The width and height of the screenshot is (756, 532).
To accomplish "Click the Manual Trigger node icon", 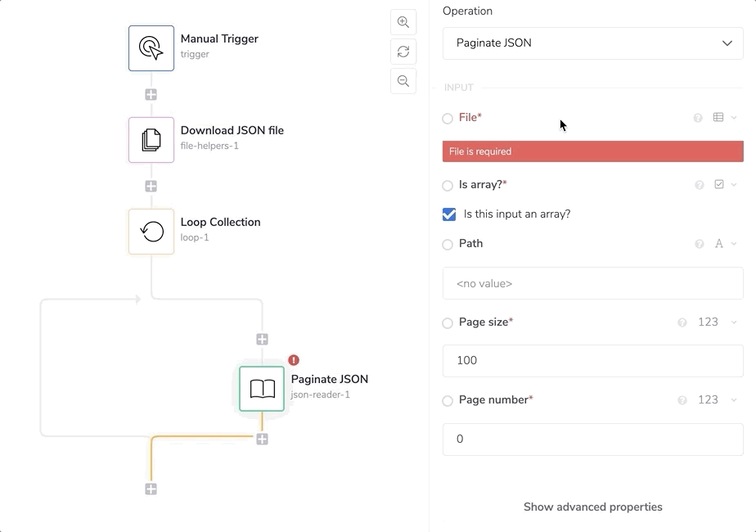I will coord(151,48).
